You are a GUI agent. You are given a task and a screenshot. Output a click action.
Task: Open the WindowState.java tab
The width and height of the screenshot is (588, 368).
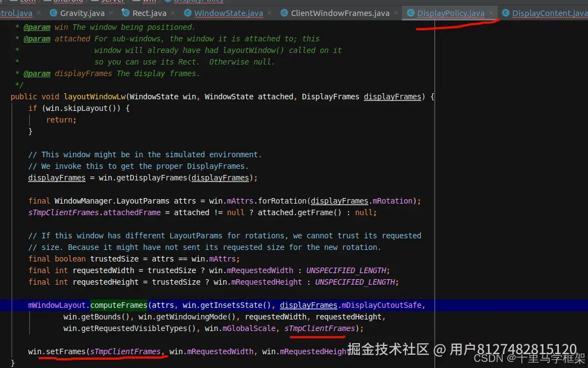pos(229,13)
